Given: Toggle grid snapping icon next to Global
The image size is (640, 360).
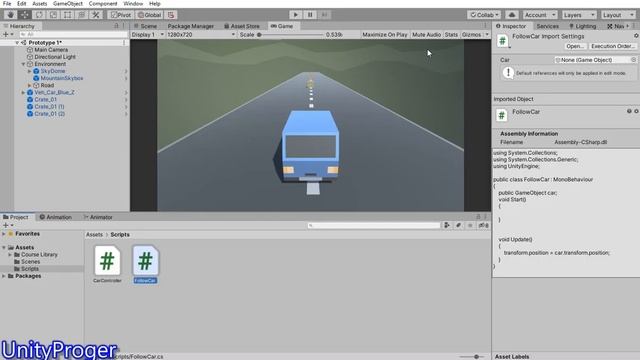Looking at the screenshot, I should 171,15.
